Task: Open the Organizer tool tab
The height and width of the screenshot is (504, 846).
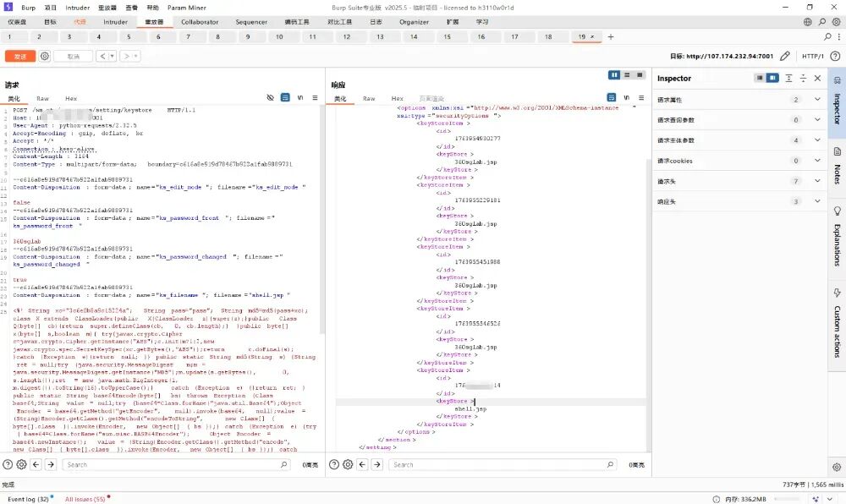Action: click(x=414, y=22)
